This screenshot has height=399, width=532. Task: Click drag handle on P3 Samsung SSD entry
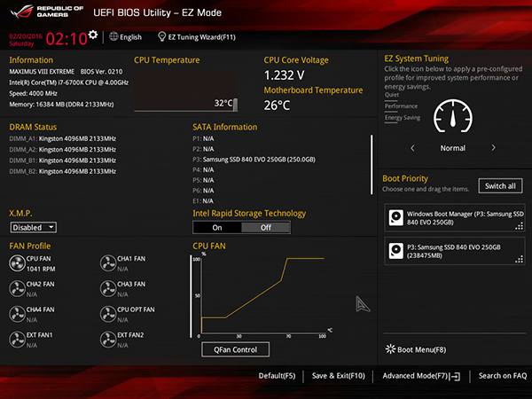519,259
